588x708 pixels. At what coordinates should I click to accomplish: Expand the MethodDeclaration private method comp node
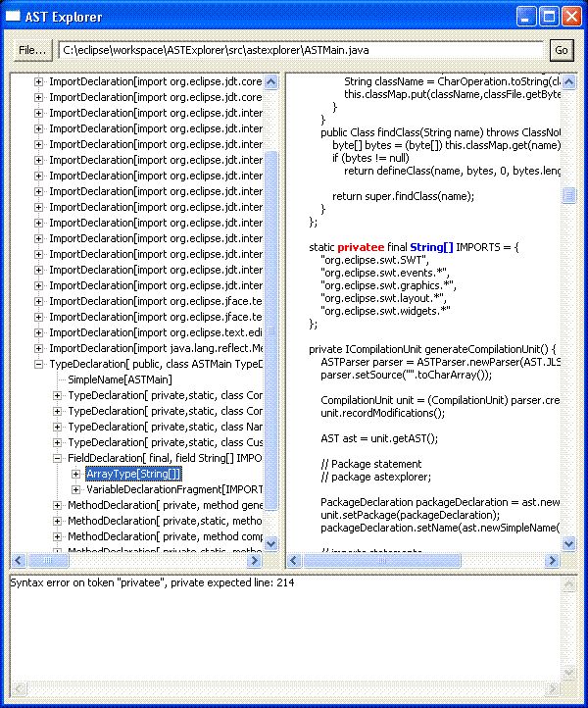tap(57, 536)
